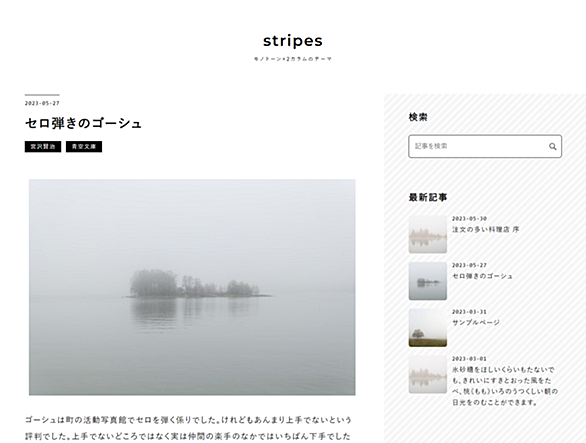Open the サンプルページ tree thumbnail
The height and width of the screenshot is (443, 586).
pos(428,327)
